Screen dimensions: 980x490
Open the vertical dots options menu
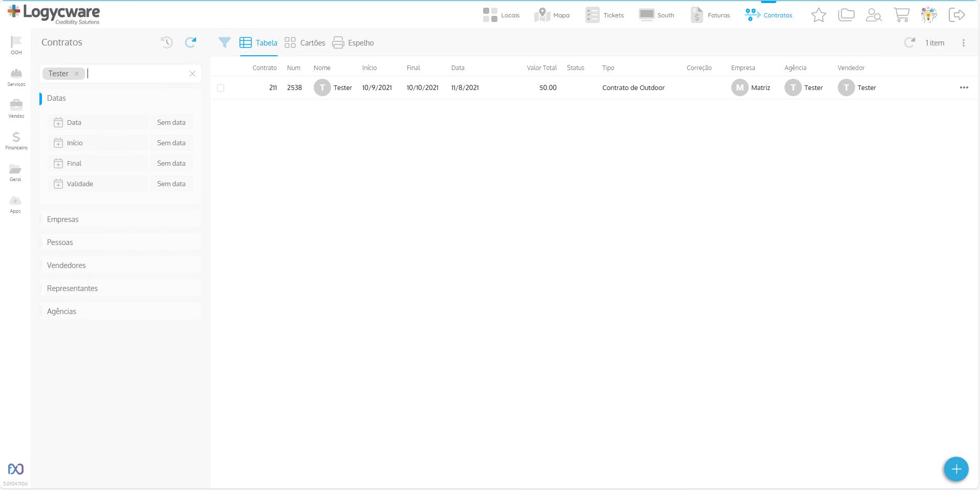click(x=964, y=43)
